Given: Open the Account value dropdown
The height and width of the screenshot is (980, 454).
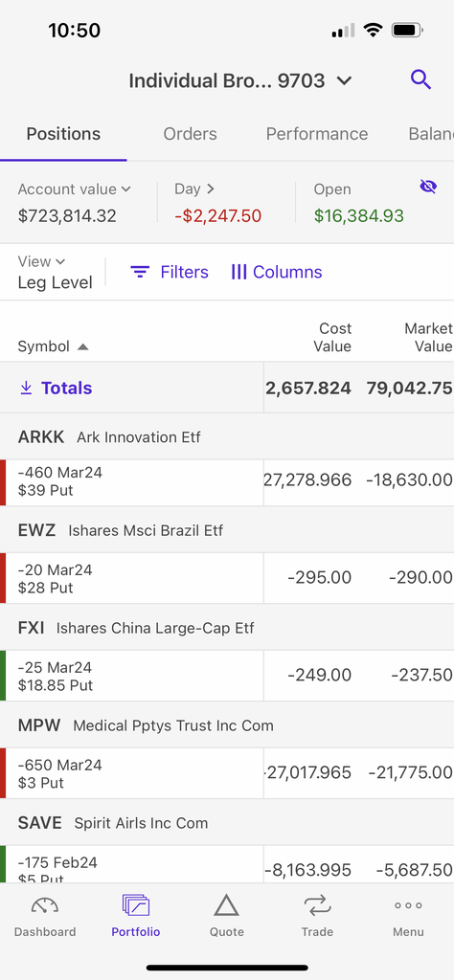Looking at the screenshot, I should click(125, 189).
